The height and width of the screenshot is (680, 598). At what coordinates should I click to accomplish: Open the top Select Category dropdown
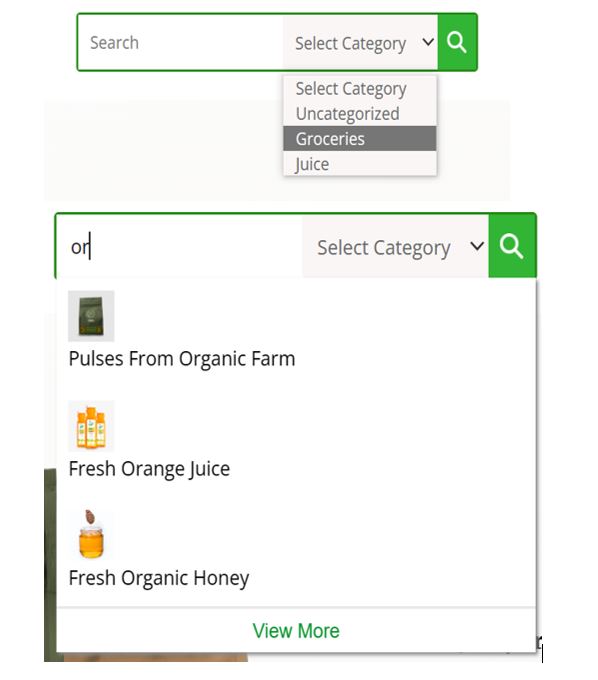[360, 43]
